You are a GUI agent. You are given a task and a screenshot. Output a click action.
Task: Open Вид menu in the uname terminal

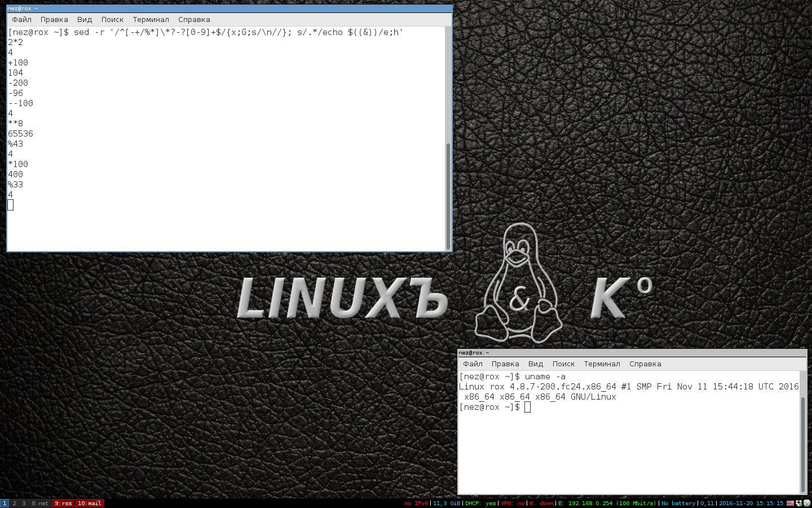click(536, 364)
